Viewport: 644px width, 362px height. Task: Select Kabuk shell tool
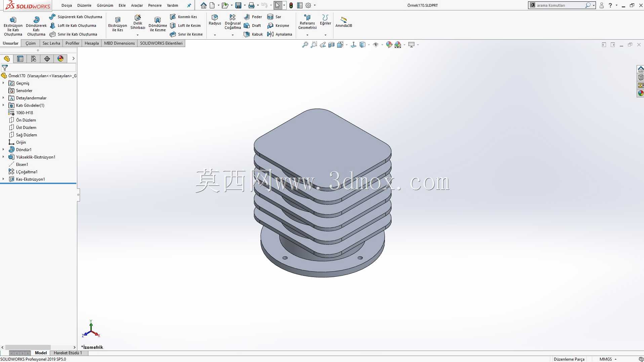pyautogui.click(x=253, y=34)
